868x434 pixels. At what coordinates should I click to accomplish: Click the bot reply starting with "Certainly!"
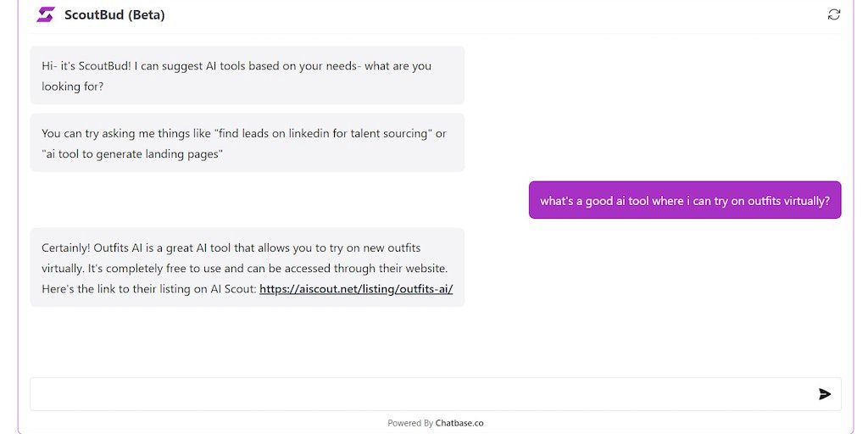pyautogui.click(x=247, y=268)
